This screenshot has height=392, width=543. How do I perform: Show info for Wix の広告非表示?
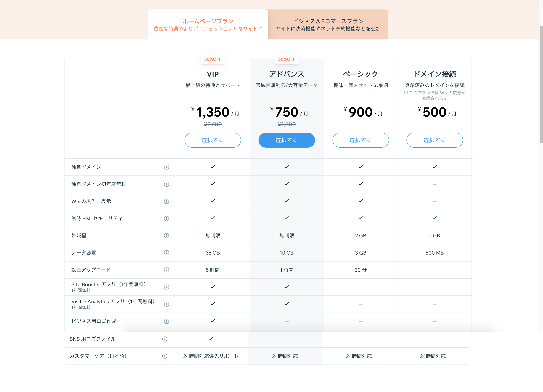click(x=166, y=201)
